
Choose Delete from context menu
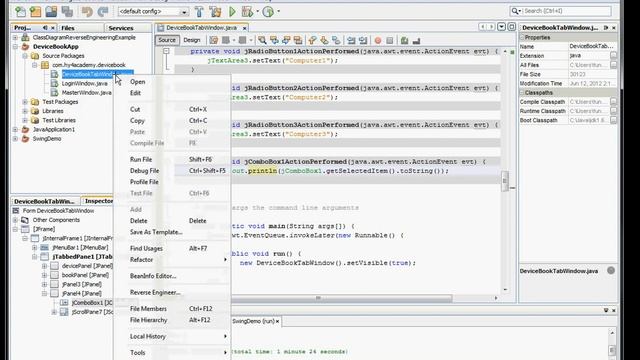tap(172, 220)
